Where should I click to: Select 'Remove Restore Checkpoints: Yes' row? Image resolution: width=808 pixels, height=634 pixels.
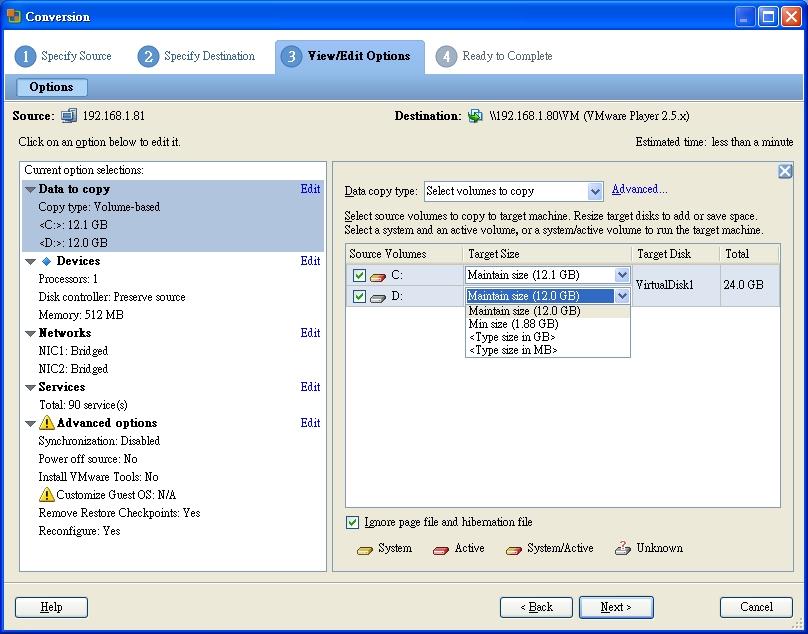[x=173, y=513]
